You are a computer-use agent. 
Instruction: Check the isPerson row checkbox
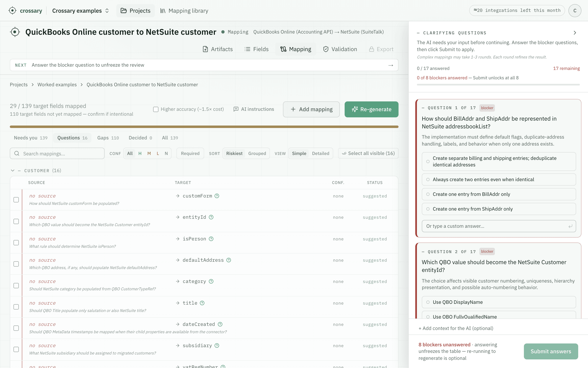[16, 243]
